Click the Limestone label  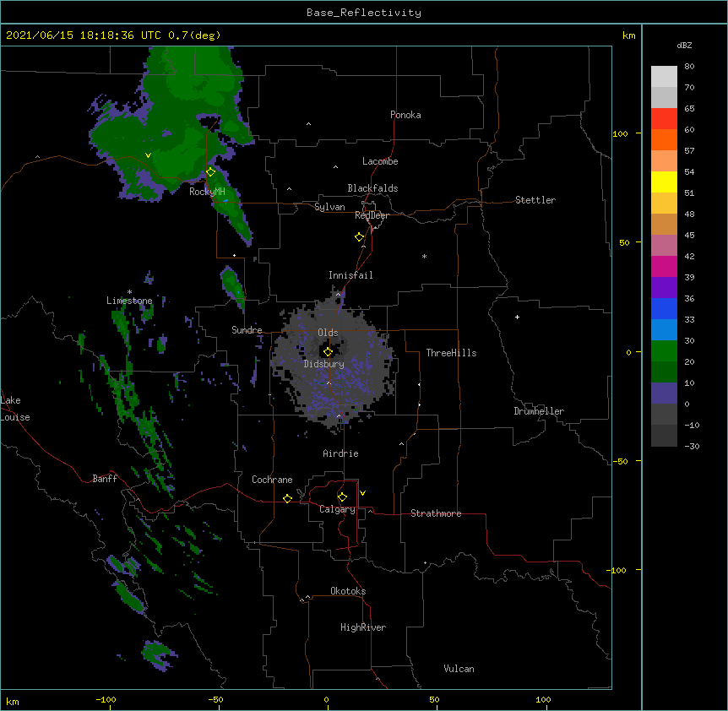(x=129, y=301)
